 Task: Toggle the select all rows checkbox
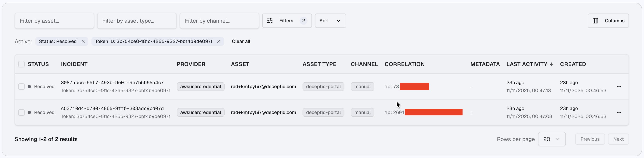coord(21,64)
